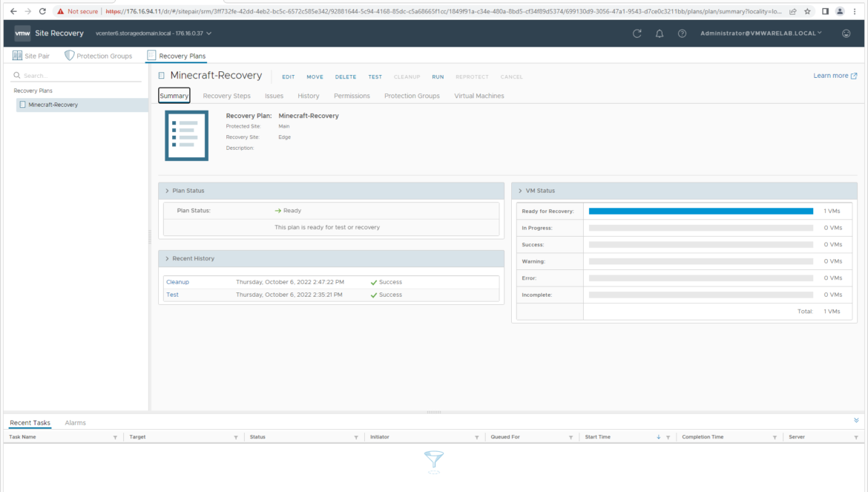Click the large recovery plan thumbnail image
This screenshot has height=492, width=868.
point(186,136)
